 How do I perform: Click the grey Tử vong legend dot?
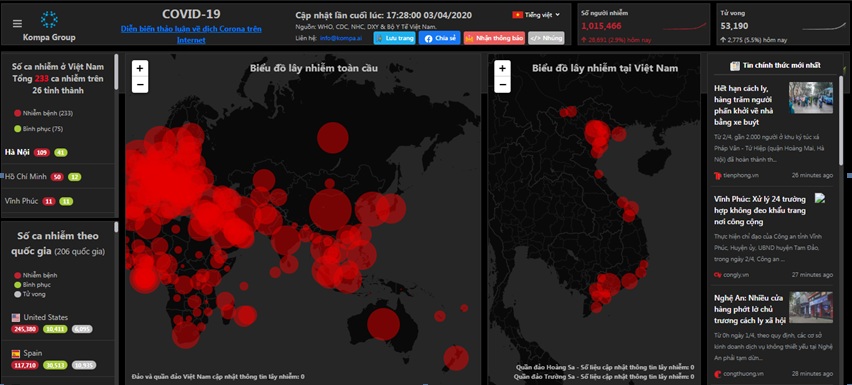tap(17, 294)
